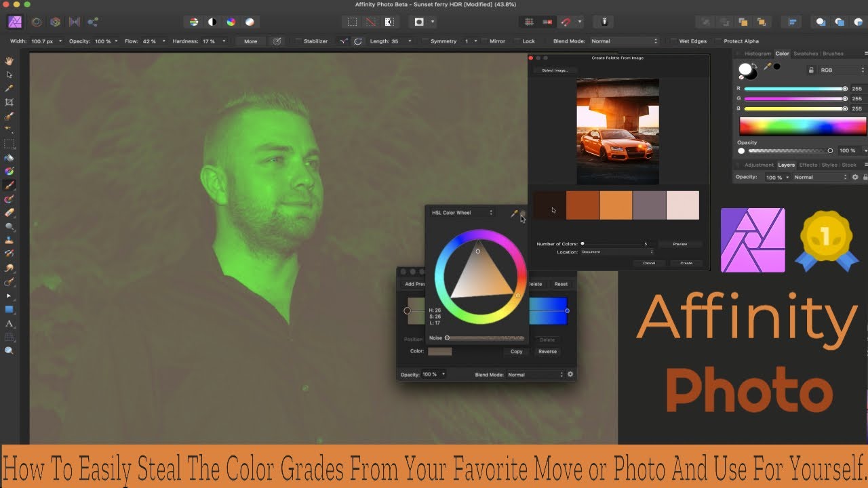This screenshot has width=868, height=488.
Task: Click the Select All marquee toolbar icon
Action: tap(352, 22)
